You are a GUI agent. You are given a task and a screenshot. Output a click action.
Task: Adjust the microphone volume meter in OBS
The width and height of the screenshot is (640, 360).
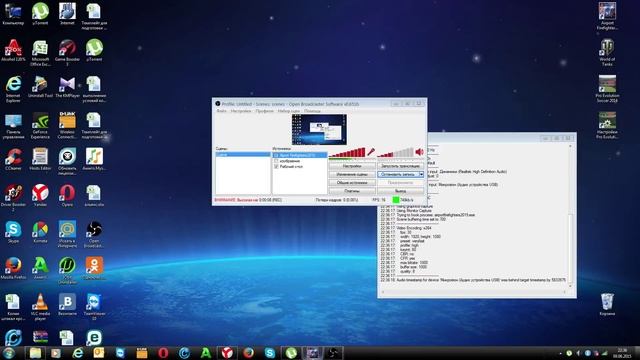tap(347, 153)
